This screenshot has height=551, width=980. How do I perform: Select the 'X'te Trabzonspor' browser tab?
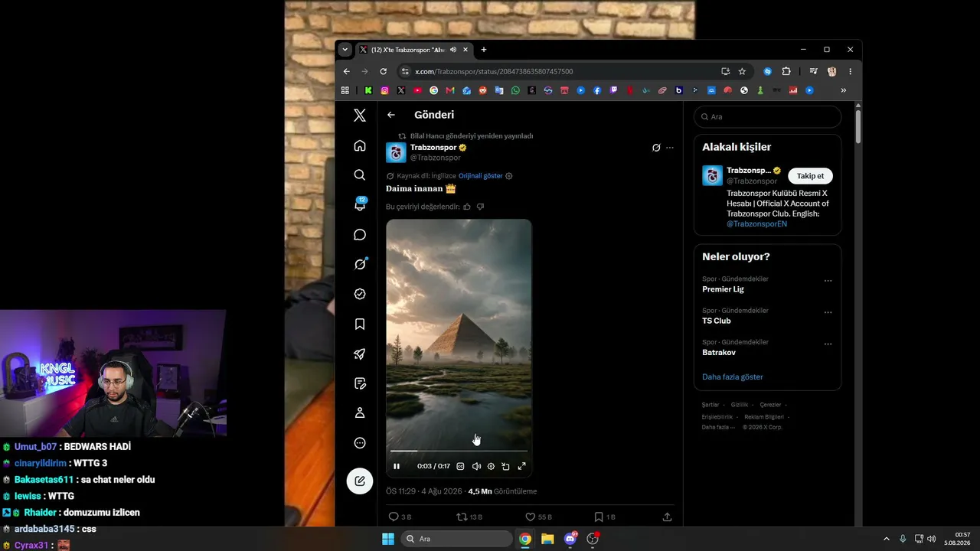click(x=413, y=50)
